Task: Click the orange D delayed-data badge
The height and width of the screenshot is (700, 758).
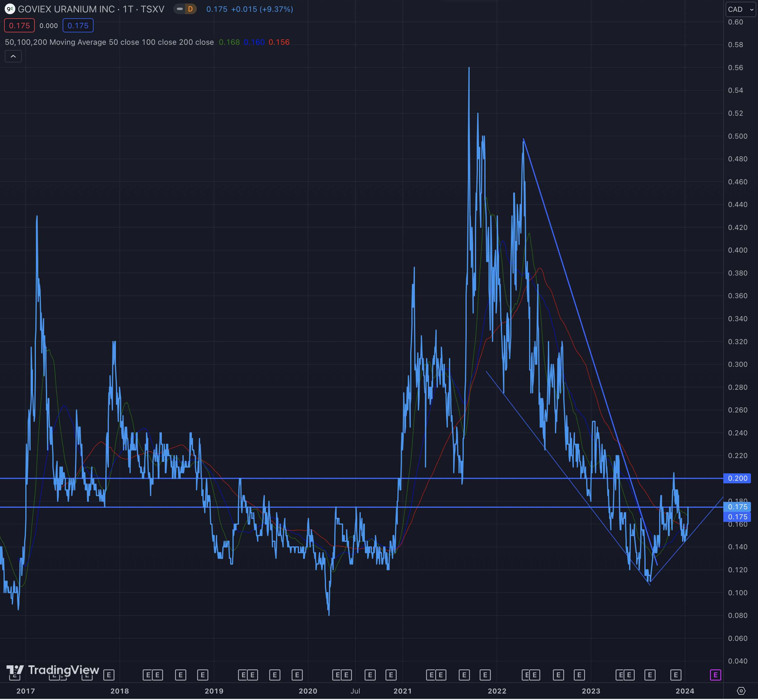Action: tap(190, 9)
